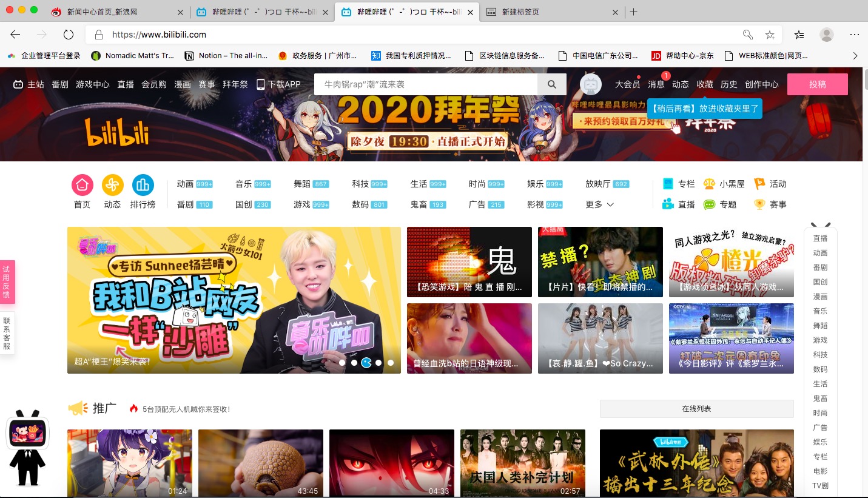Open 帮助中心-京东 bookmark
This screenshot has width=868, height=498.
pos(682,55)
